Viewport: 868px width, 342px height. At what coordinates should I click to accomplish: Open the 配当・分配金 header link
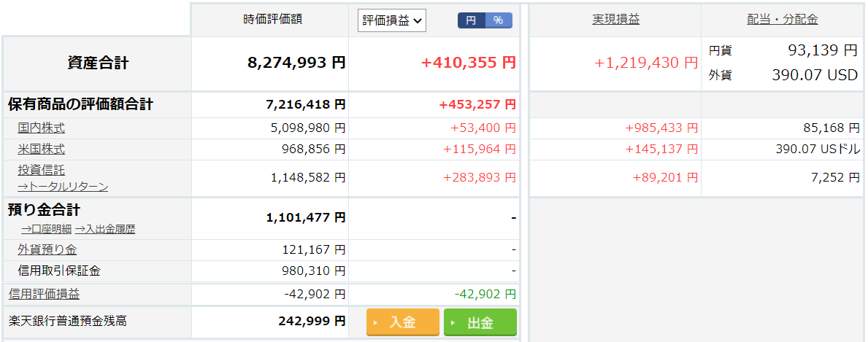point(782,20)
